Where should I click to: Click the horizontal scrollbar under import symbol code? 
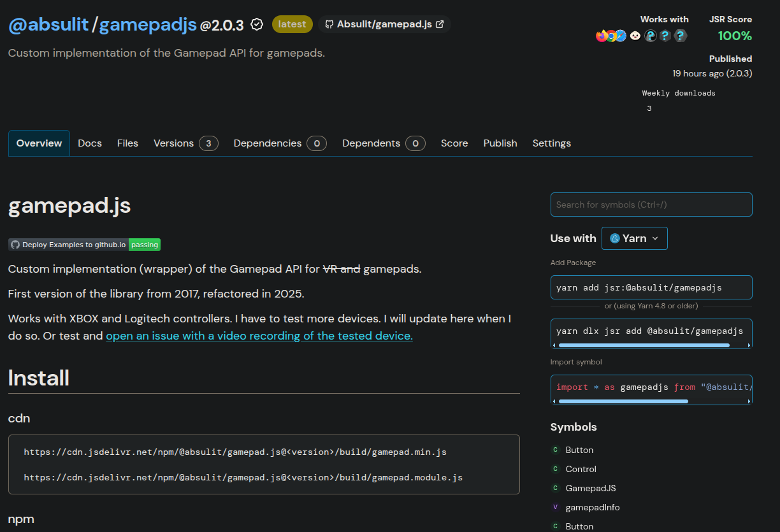[x=623, y=401]
